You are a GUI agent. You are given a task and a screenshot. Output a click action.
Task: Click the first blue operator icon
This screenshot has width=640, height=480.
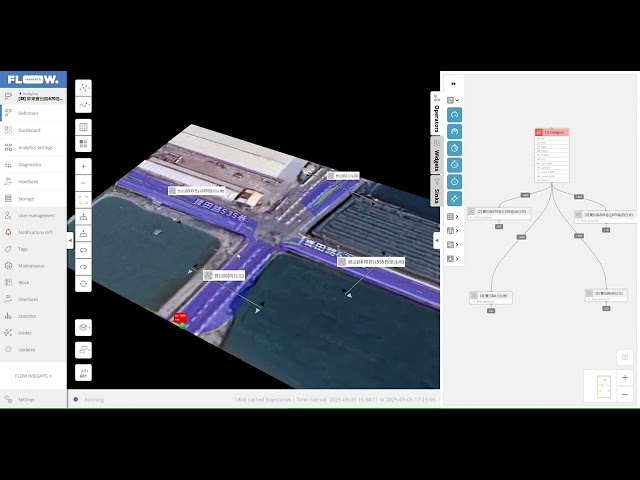coord(455,116)
